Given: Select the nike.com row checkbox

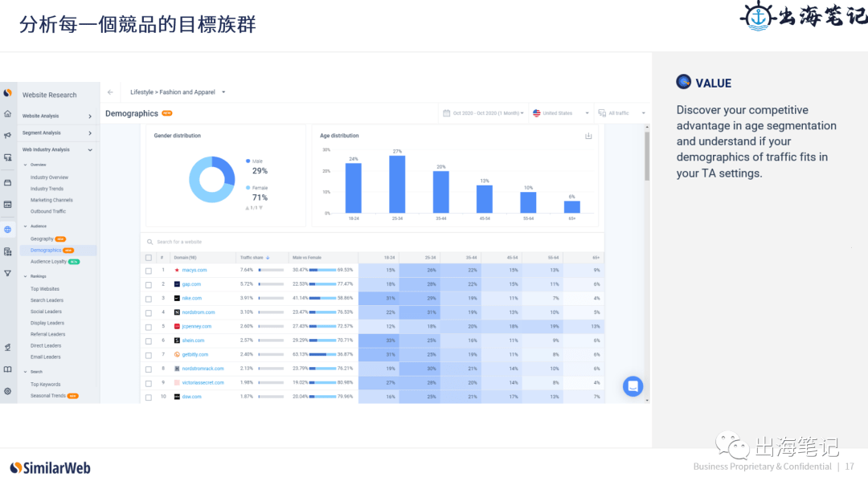Looking at the screenshot, I should click(149, 300).
